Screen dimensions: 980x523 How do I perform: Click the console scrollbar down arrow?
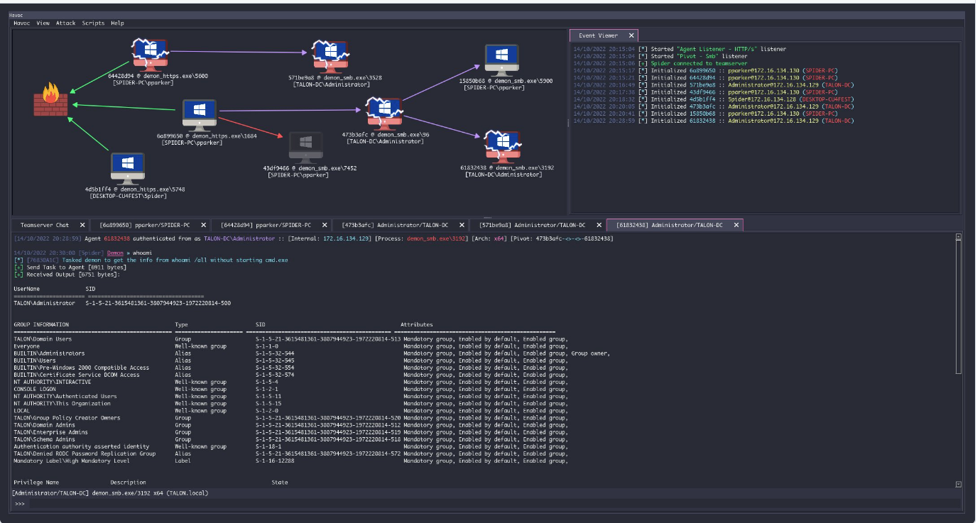coord(959,484)
